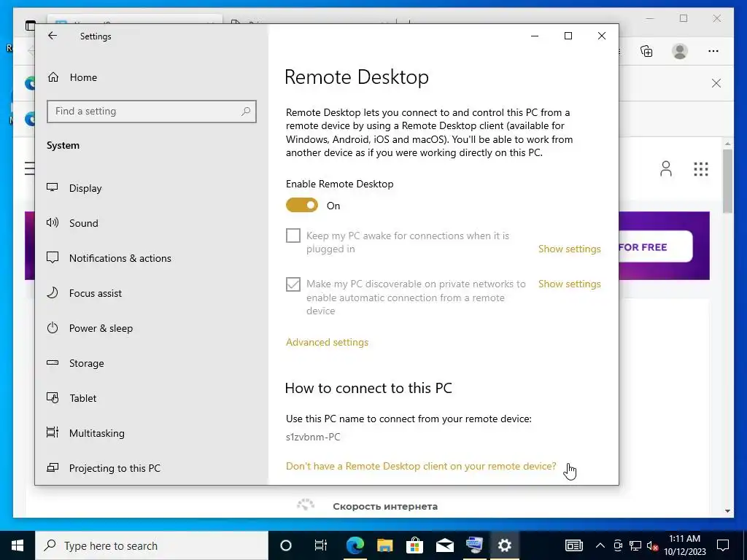Open the Windows Start menu
Viewport: 747px width, 560px height.
[x=18, y=545]
